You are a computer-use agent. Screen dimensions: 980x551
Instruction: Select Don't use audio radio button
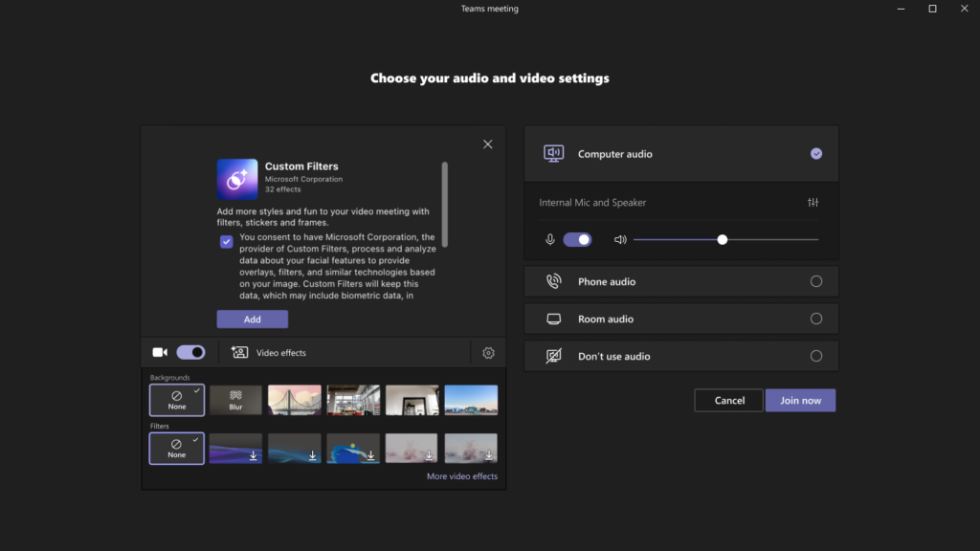pyautogui.click(x=816, y=356)
